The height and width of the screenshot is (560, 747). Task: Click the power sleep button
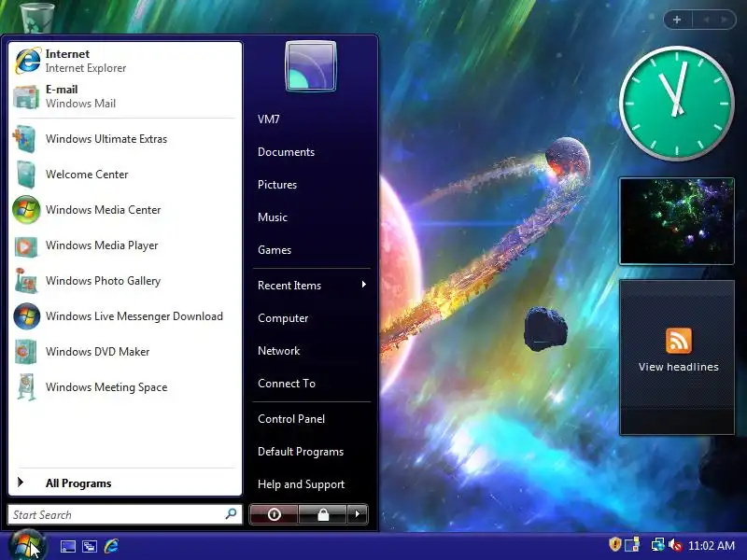274,514
